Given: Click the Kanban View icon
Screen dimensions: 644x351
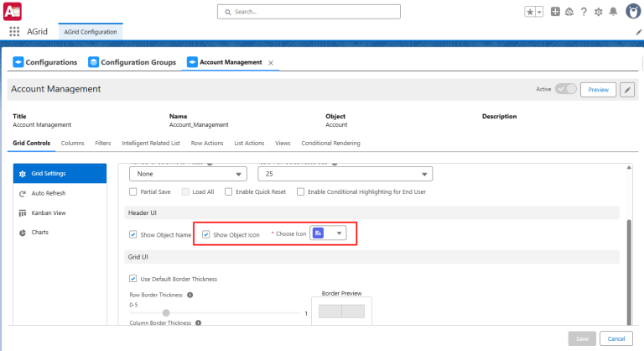Looking at the screenshot, I should coord(23,213).
